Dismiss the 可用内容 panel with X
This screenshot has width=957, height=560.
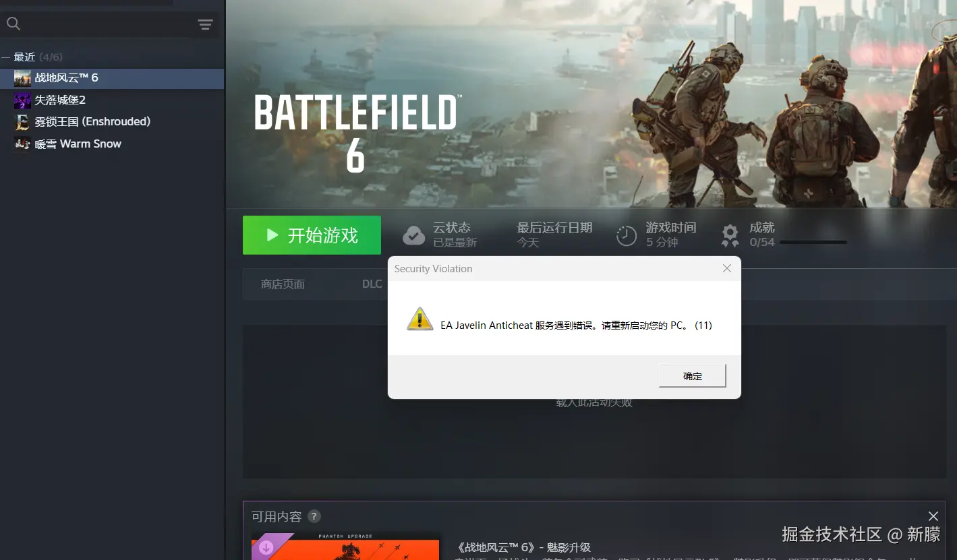933,516
